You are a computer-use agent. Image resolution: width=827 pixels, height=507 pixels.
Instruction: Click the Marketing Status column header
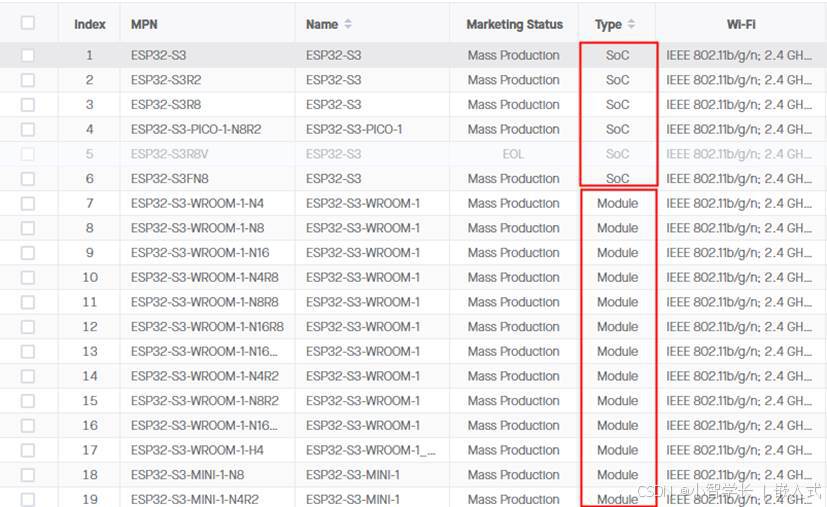515,24
